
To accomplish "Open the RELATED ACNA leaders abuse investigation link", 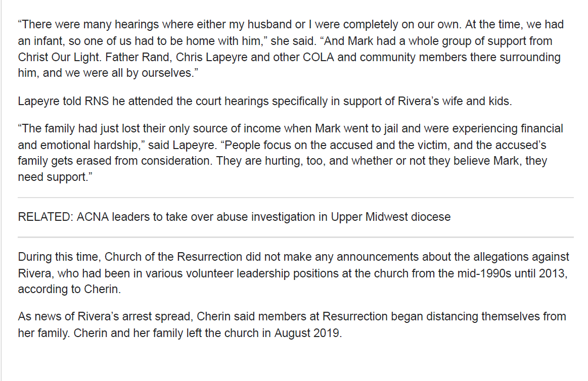I will click(263, 217).
